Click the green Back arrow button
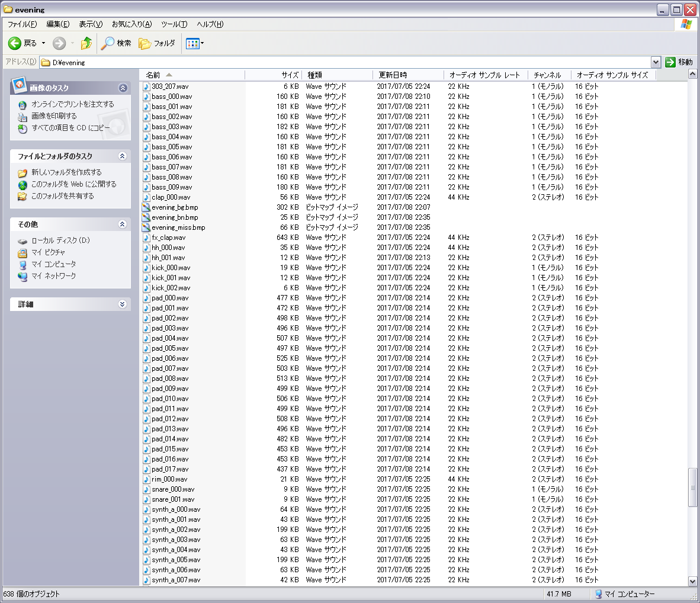Screen dimensions: 700x603 point(15,43)
